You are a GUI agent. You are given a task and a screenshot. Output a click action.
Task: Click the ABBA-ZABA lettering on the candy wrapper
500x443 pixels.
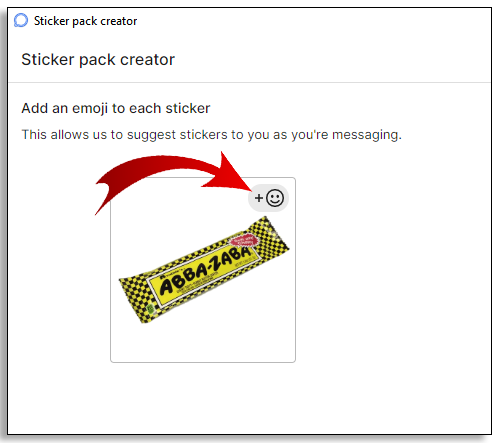coord(205,270)
